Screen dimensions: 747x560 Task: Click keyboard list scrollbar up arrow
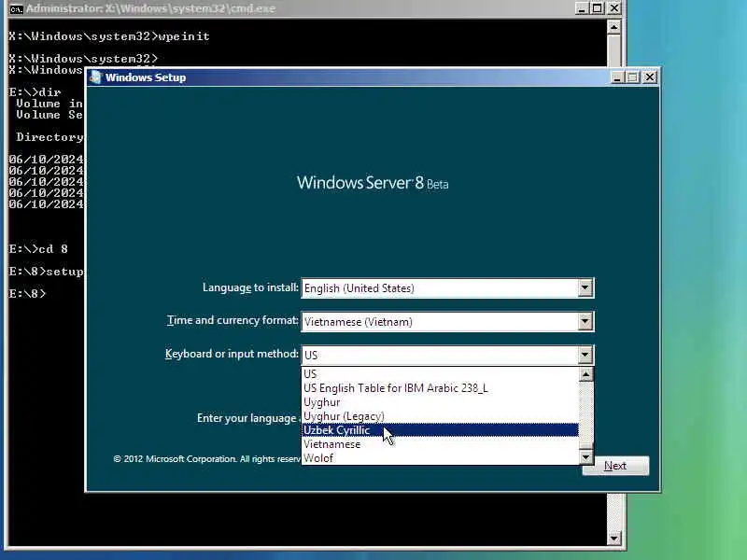586,374
